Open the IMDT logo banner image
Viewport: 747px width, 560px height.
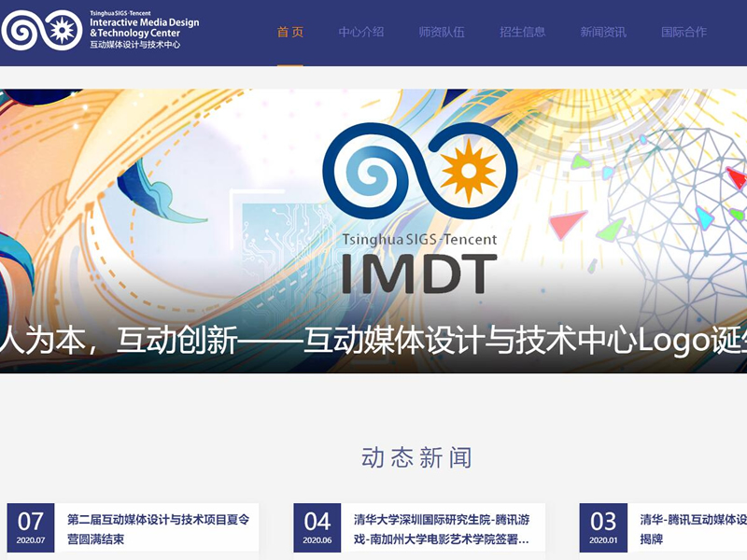pyautogui.click(x=373, y=231)
